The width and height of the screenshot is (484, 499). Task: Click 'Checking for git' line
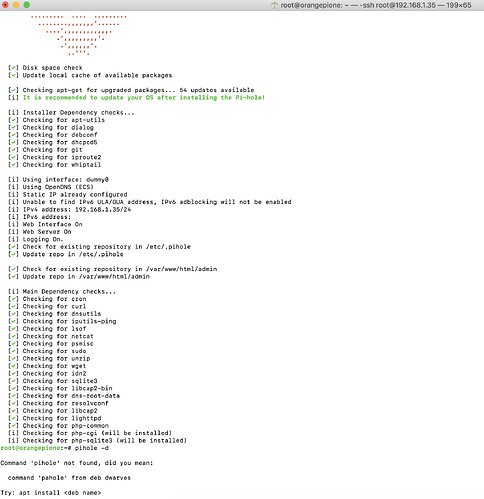[x=45, y=150]
